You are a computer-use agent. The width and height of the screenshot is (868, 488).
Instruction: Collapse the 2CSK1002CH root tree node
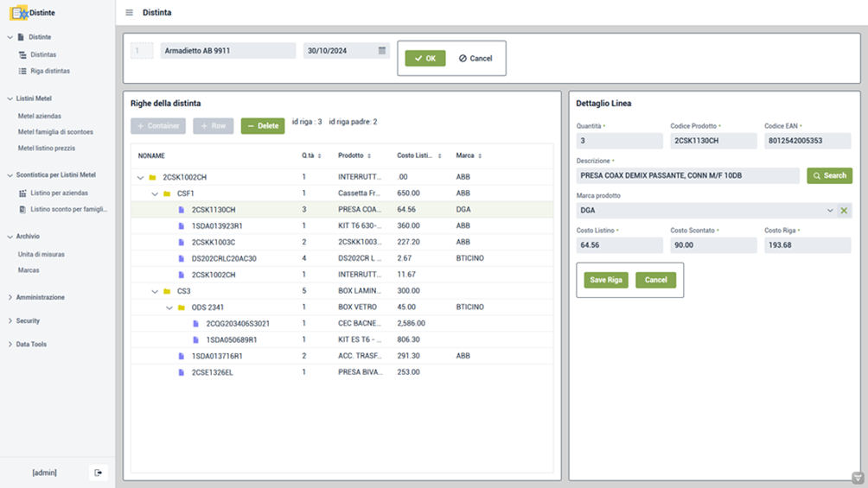point(140,178)
